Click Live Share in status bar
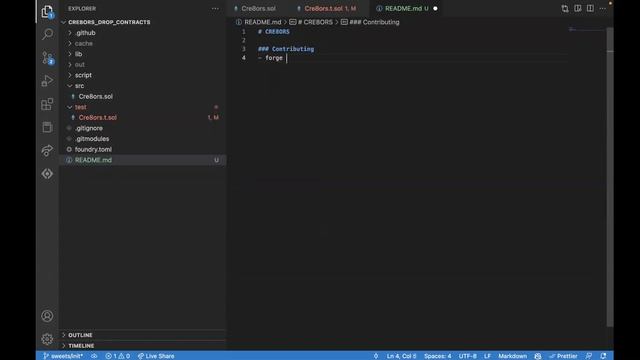The image size is (640, 360). (156, 356)
